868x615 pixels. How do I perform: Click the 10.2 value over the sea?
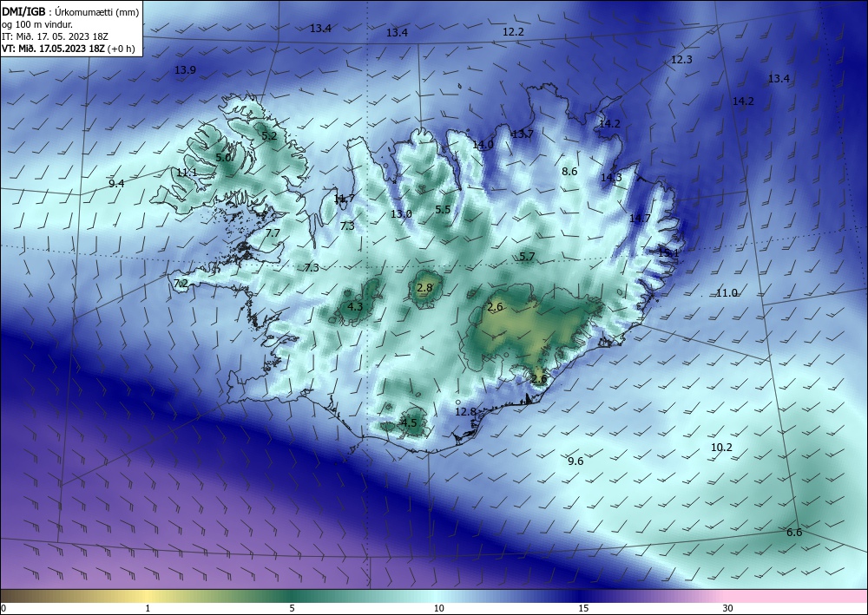pos(721,448)
